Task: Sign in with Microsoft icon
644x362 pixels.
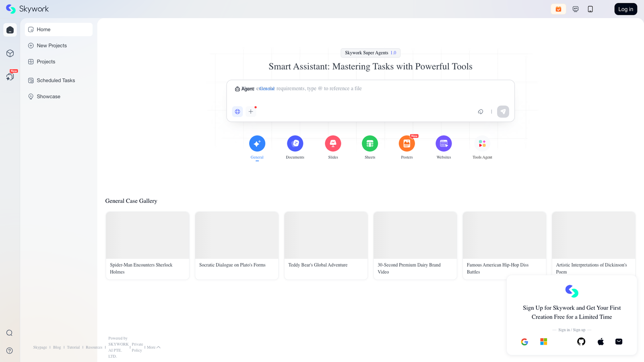Action: pyautogui.click(x=544, y=342)
